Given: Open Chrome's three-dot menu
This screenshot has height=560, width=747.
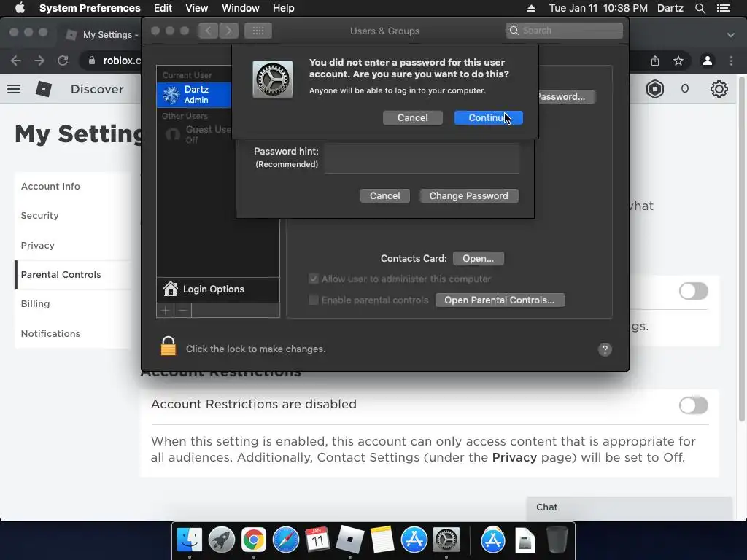Looking at the screenshot, I should tap(731, 61).
